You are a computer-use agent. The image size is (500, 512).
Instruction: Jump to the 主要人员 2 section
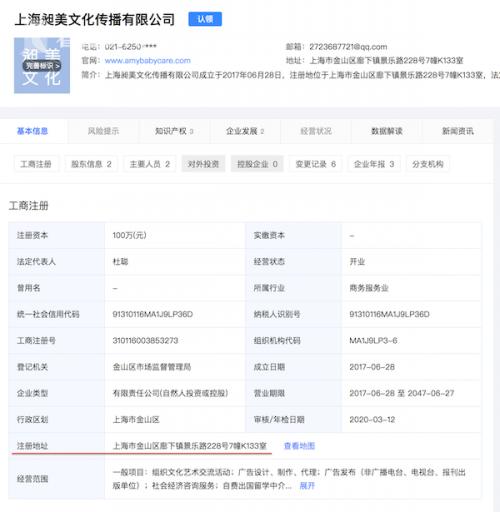[x=150, y=164]
